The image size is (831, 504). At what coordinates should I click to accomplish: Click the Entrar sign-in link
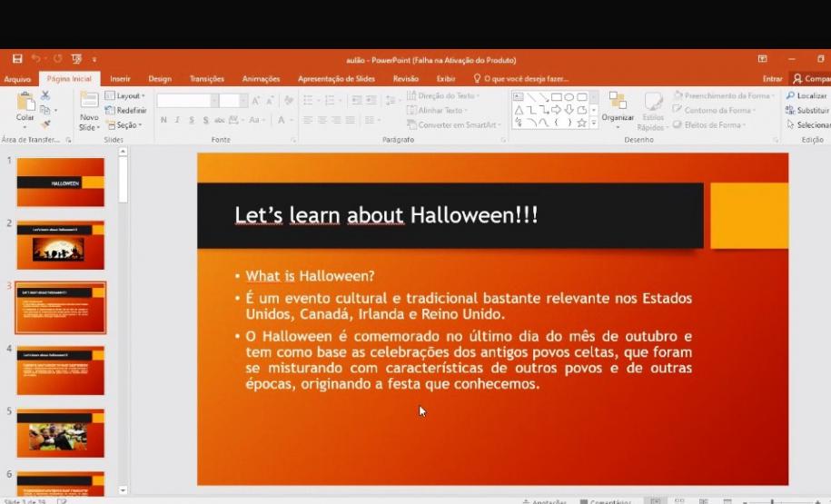(x=772, y=79)
